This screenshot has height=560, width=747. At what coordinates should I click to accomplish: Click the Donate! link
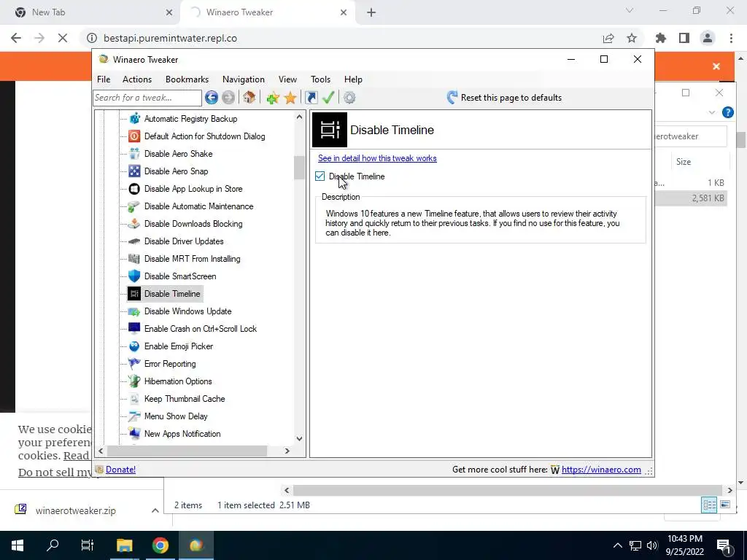pyautogui.click(x=120, y=470)
